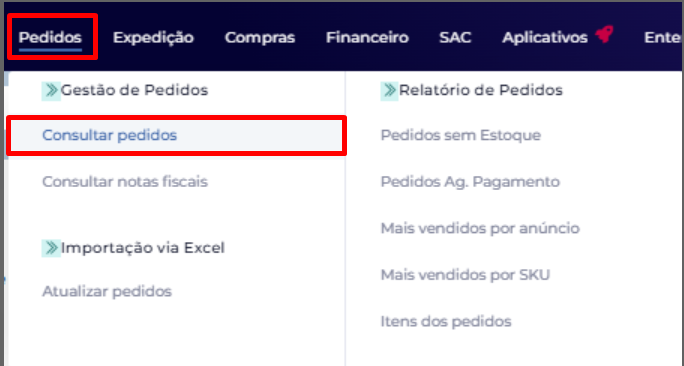Open the Pedidos Ag. Pagamento report
The image size is (684, 366).
[x=470, y=182]
